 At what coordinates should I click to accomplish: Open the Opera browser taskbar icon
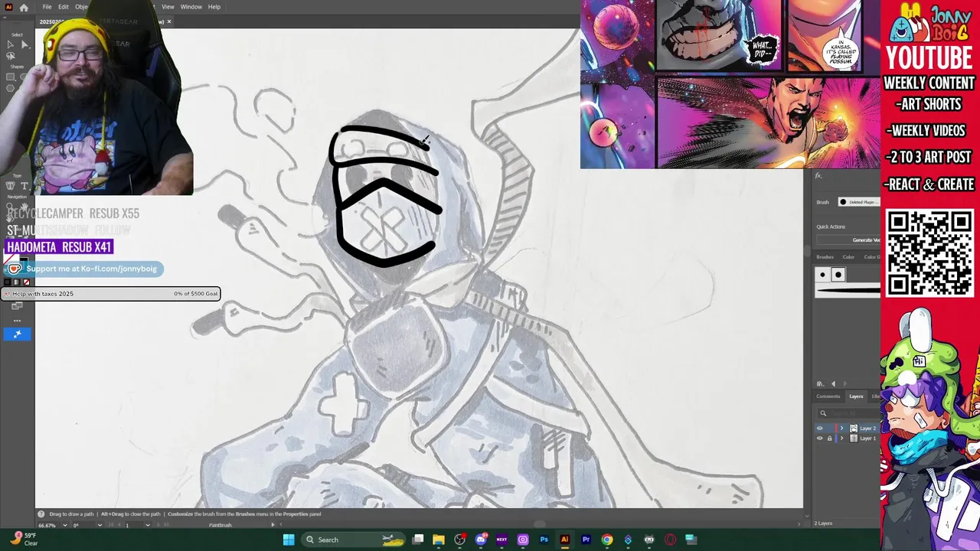tap(671, 540)
